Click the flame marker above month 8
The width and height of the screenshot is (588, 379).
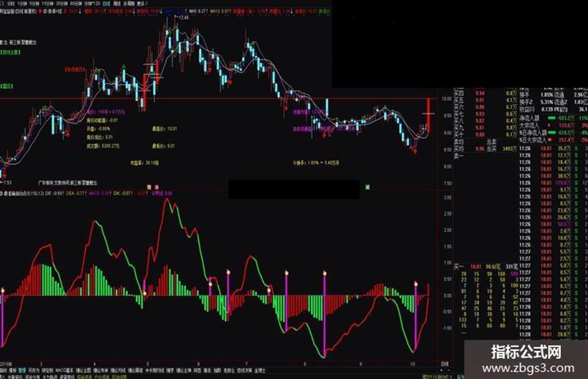(325, 273)
